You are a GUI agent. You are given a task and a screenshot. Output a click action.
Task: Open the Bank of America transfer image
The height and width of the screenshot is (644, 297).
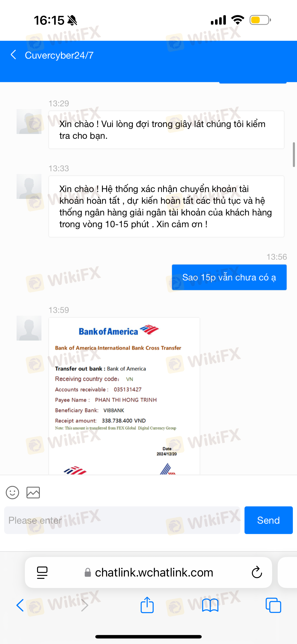point(124,396)
